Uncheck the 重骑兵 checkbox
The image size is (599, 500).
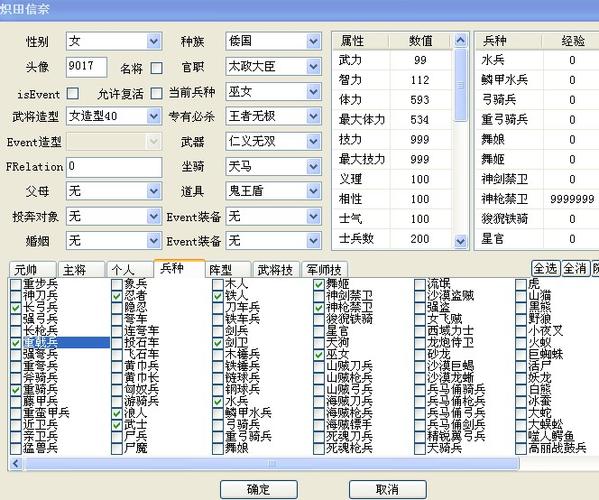(x=16, y=390)
